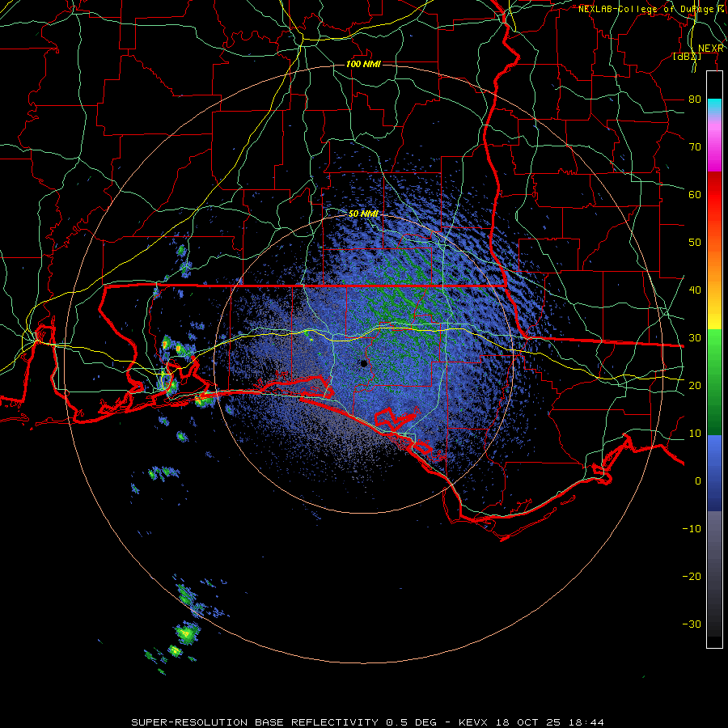Click the 50 value on the dBZ scale
Image resolution: width=728 pixels, height=728 pixels.
tap(695, 243)
